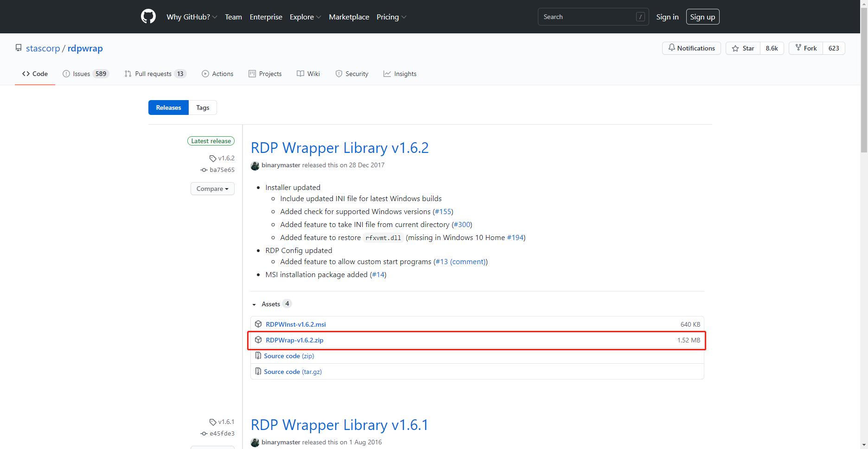
Task: Click file icon beside Source code (zip)
Action: tap(258, 356)
